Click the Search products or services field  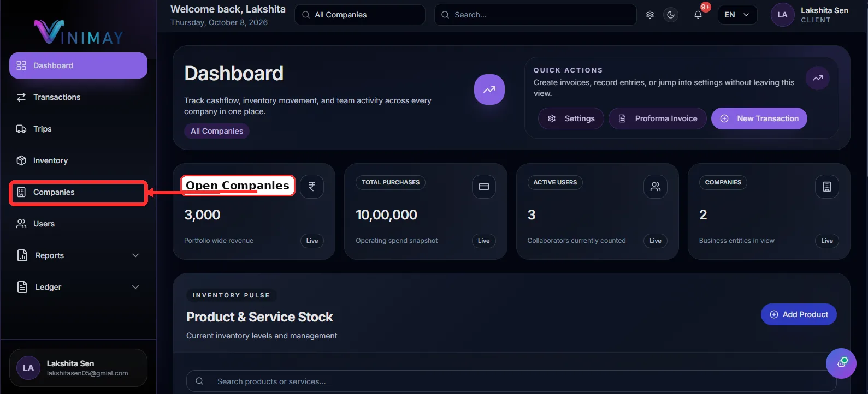coord(511,381)
